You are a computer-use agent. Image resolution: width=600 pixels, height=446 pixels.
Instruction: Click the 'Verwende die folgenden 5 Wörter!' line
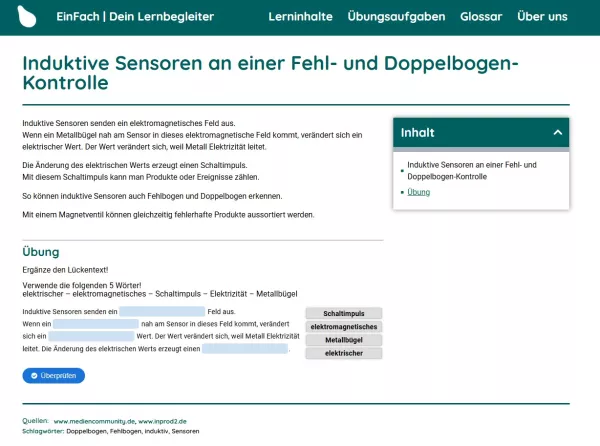[82, 285]
